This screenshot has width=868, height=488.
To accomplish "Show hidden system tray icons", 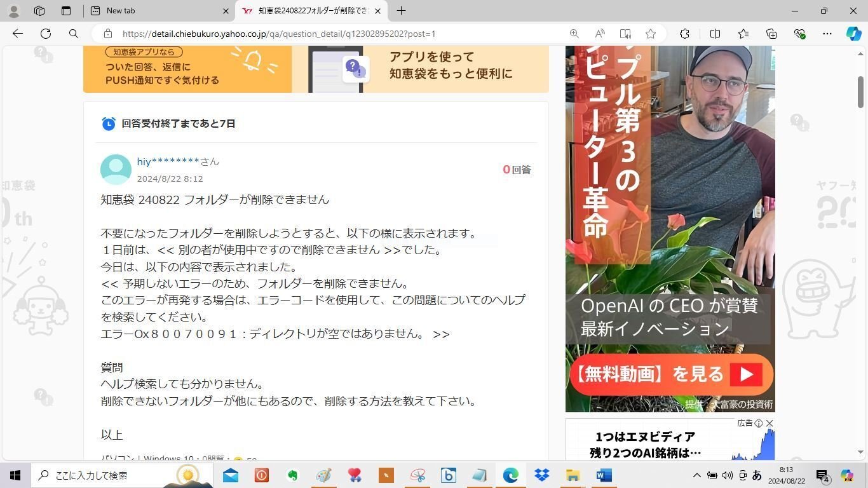I will point(696,475).
